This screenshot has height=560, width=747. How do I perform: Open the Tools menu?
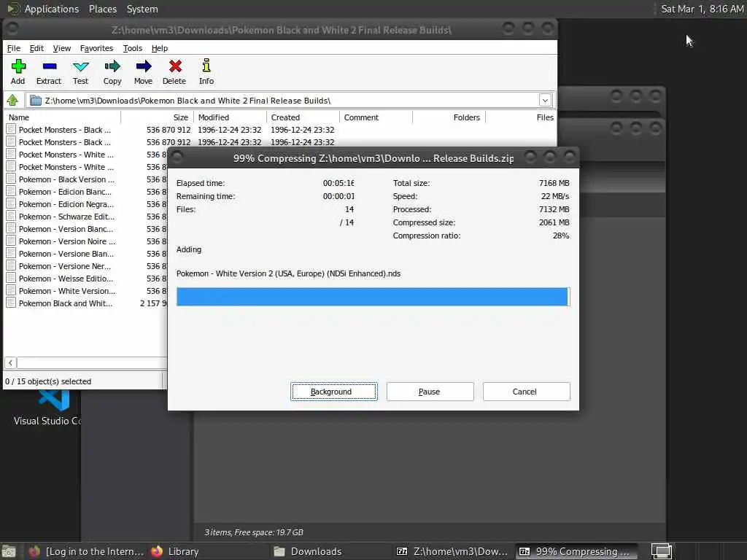click(133, 48)
